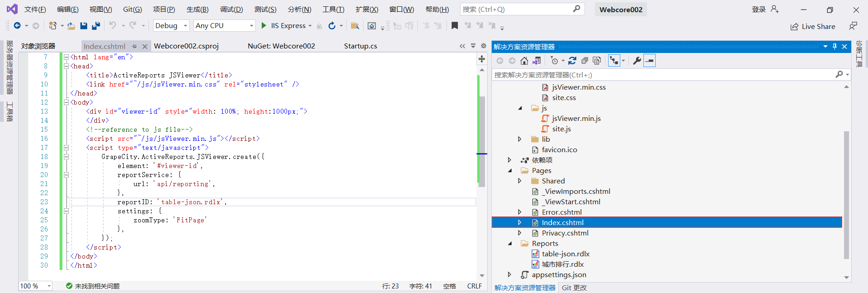The image size is (868, 293).
Task: Open Properties with the wrench icon
Action: click(637, 61)
